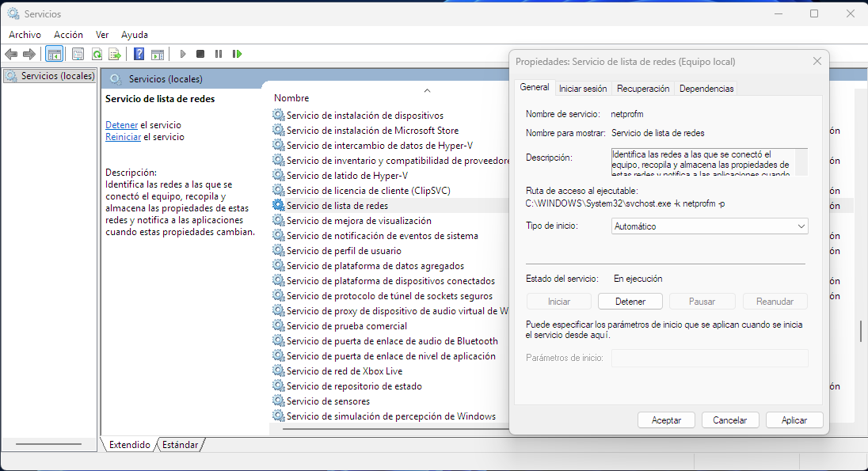Click the Show/Hide Console Tree toolbar icon
Screen dimensions: 868x471
pyautogui.click(x=55, y=54)
